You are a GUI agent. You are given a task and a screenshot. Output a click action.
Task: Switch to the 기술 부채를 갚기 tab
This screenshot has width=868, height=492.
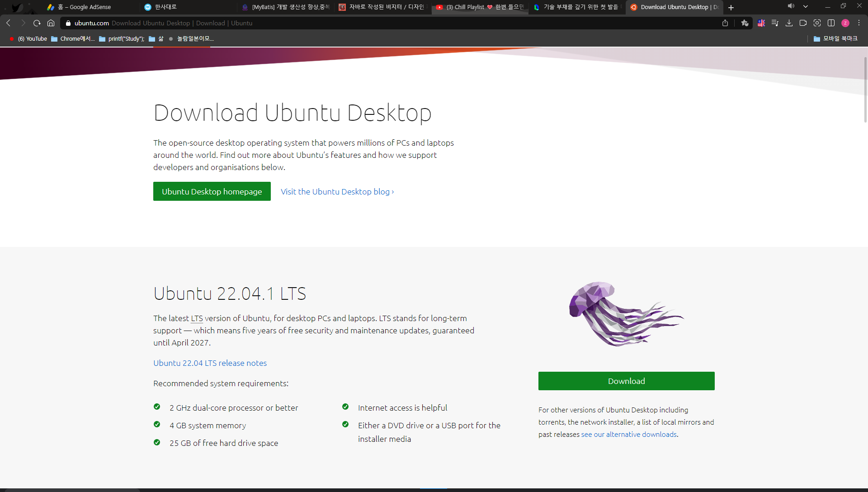click(576, 7)
